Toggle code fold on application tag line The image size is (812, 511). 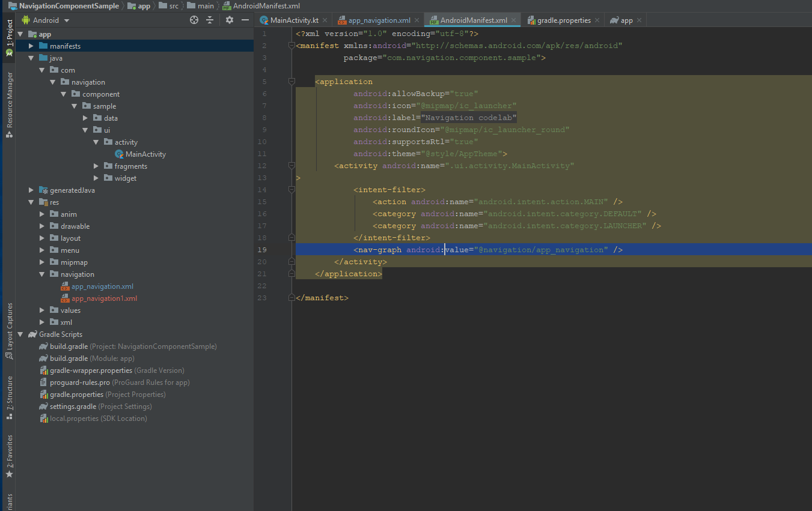tap(292, 82)
